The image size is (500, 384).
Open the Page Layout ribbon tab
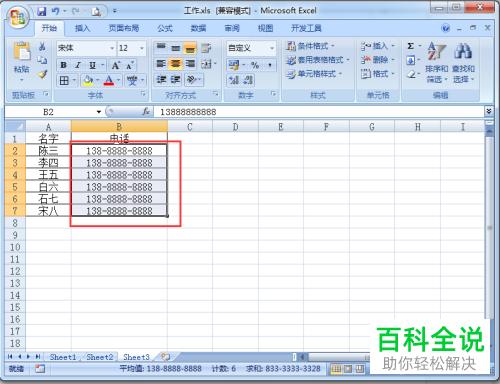click(x=124, y=28)
